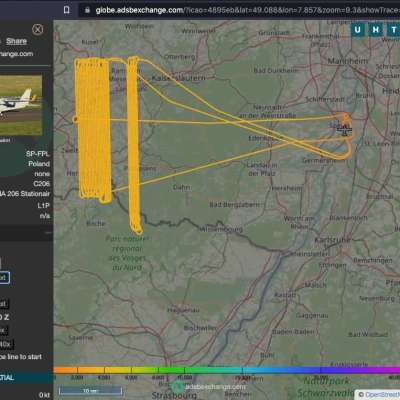400x400 pixels.
Task: Click the altitude color legend bar
Action: 227,370
